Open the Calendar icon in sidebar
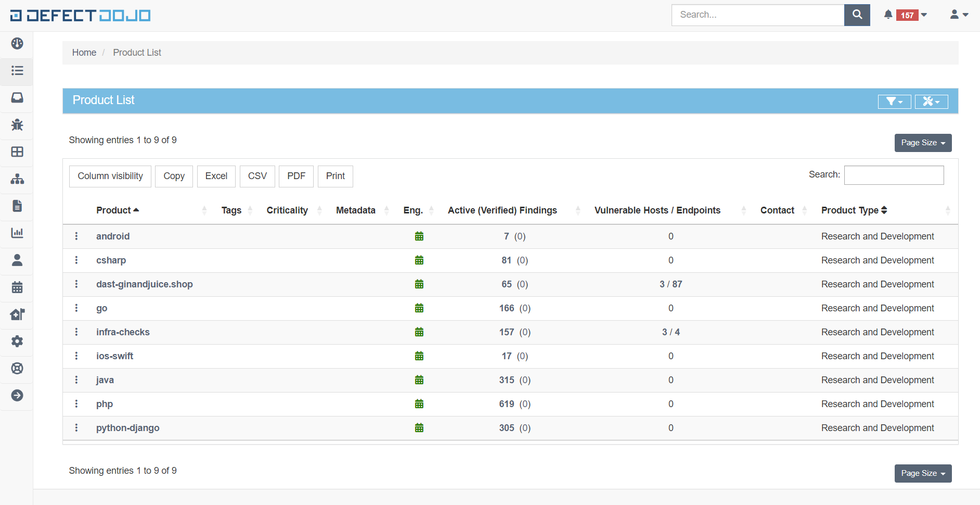 point(17,287)
